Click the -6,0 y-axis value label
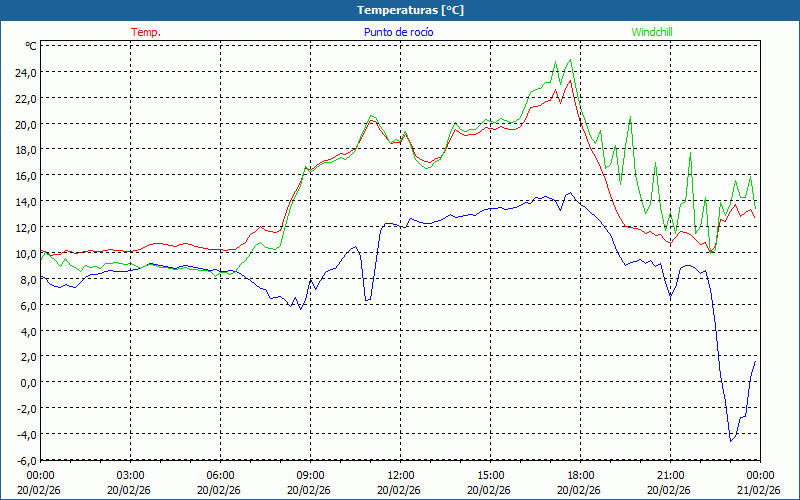This screenshot has width=800, height=500. pos(24,459)
